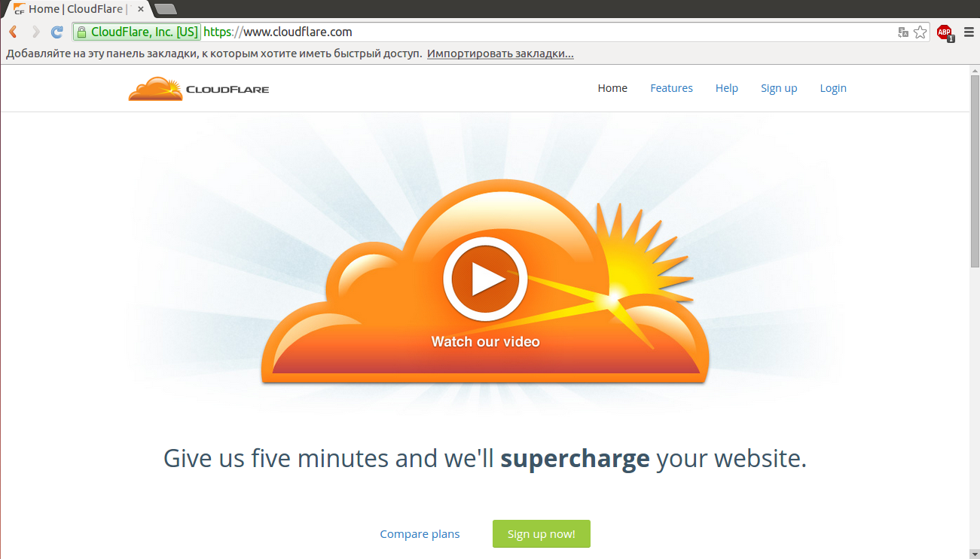Open the Chrome hamburger menu
The width and height of the screenshot is (980, 559).
pos(969,32)
